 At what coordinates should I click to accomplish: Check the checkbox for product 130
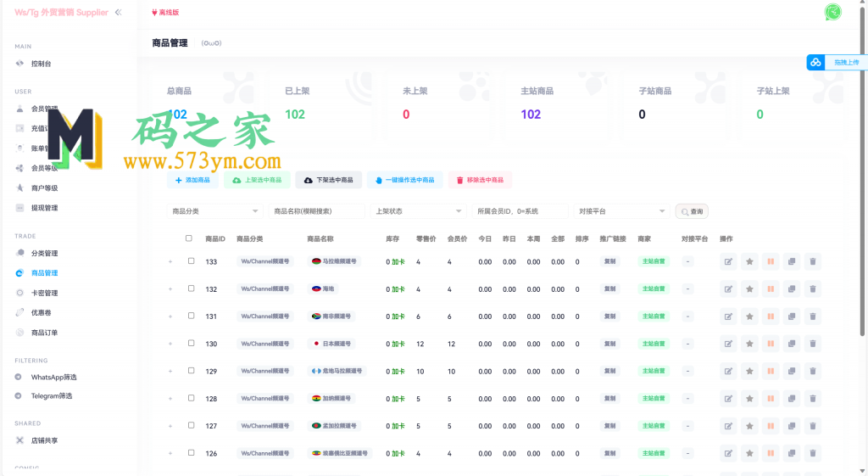click(191, 343)
